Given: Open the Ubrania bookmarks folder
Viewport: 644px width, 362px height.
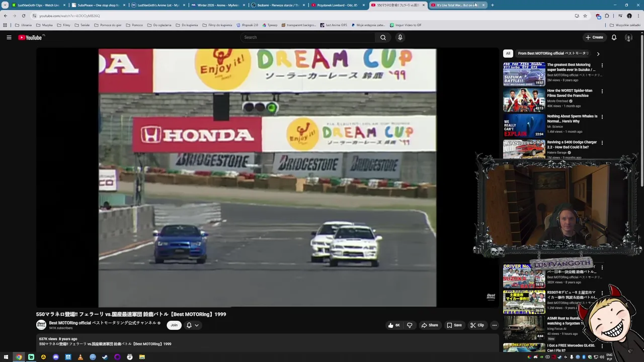Looking at the screenshot, I should [x=23, y=25].
